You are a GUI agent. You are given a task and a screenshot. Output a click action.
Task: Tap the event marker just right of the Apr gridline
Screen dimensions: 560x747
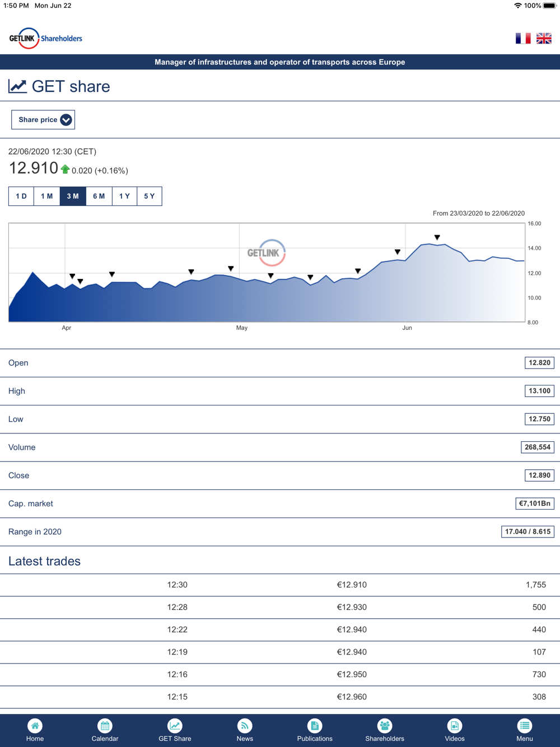pos(72,276)
